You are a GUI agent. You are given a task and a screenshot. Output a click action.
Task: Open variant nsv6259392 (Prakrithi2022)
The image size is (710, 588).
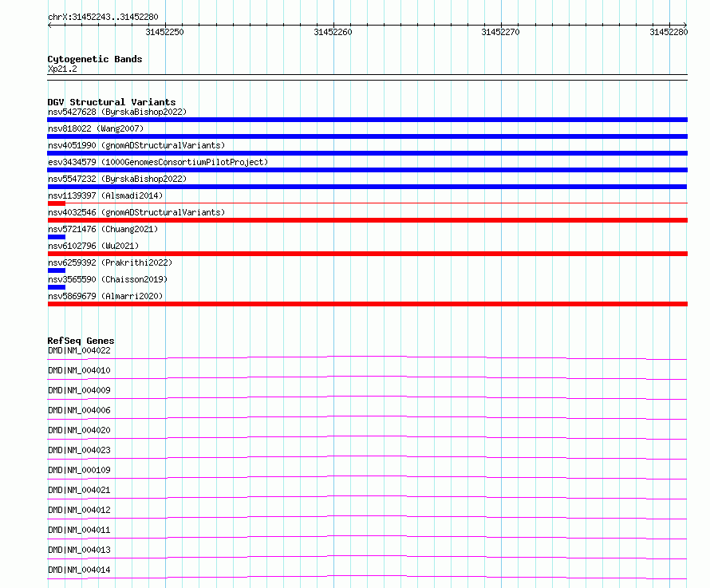pos(110,262)
